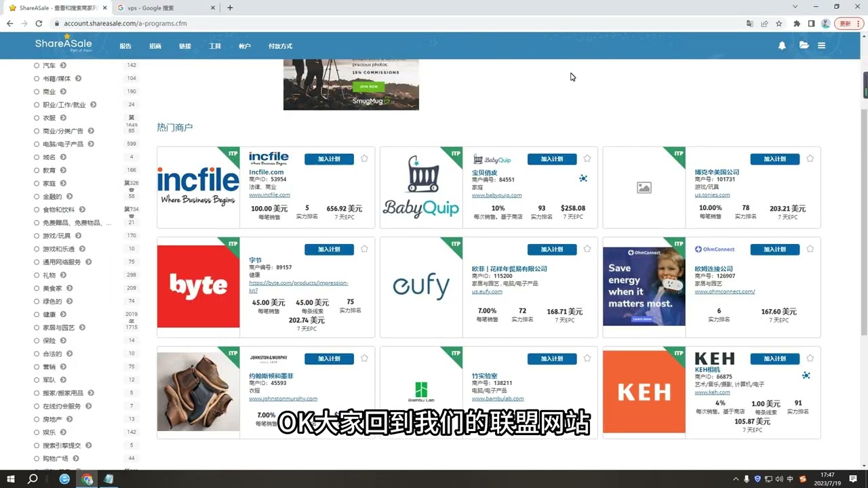Expand the 电脑/电子产品 category arrow

(90, 144)
